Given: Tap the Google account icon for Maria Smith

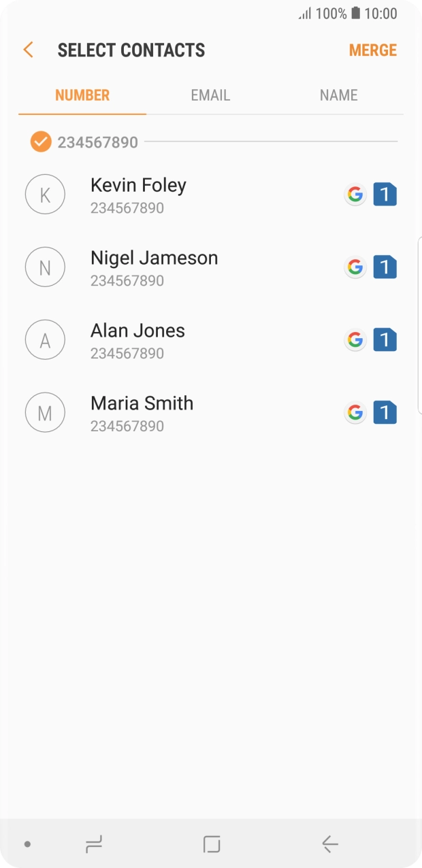Looking at the screenshot, I should click(355, 412).
